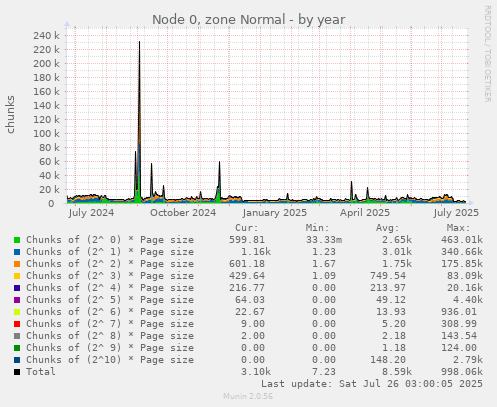
Task: Click the 'Min:' column header
Action: point(317,228)
